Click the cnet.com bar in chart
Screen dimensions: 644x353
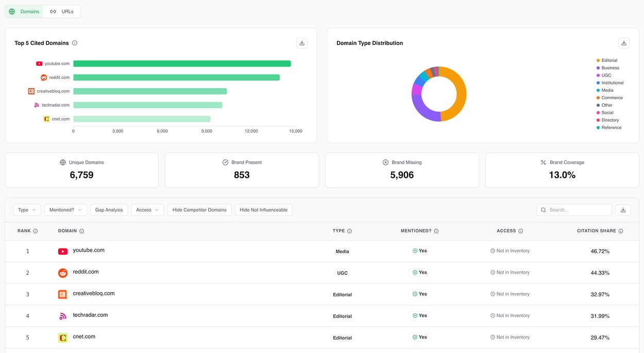coord(142,119)
